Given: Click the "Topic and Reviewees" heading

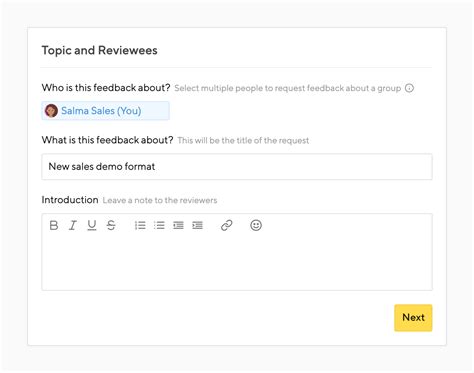Looking at the screenshot, I should click(99, 50).
